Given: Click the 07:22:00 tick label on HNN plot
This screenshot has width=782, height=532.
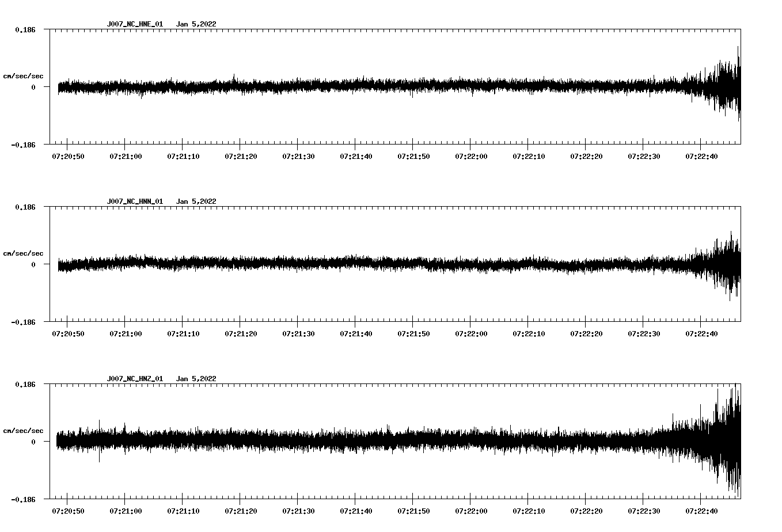Looking at the screenshot, I should pyautogui.click(x=471, y=333).
